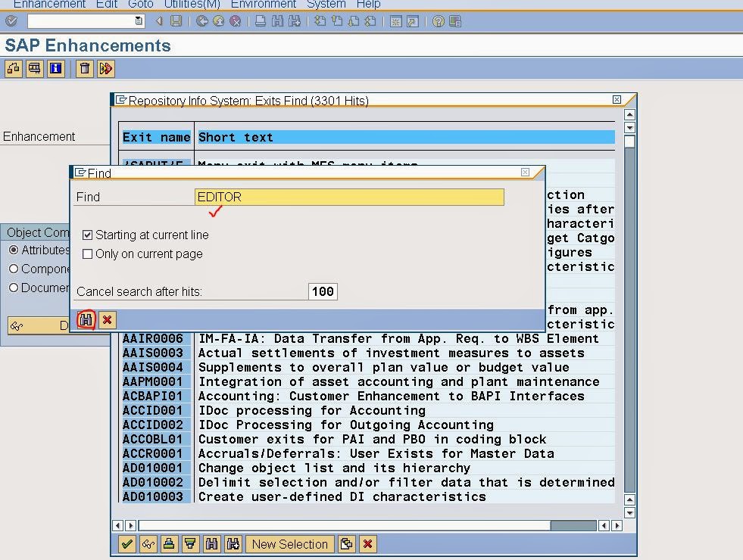Click the Help question mark icon

439,21
